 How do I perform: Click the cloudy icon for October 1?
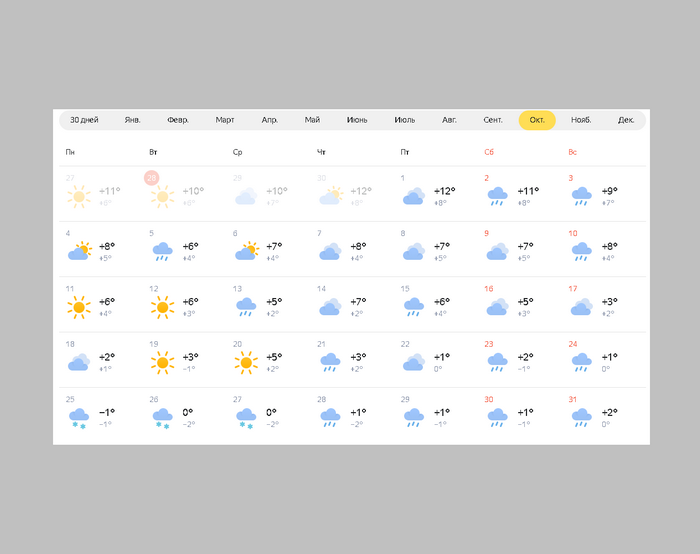[413, 196]
